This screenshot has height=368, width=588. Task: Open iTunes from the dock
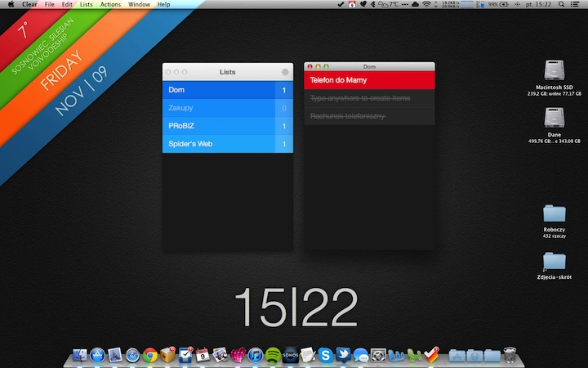coord(256,355)
